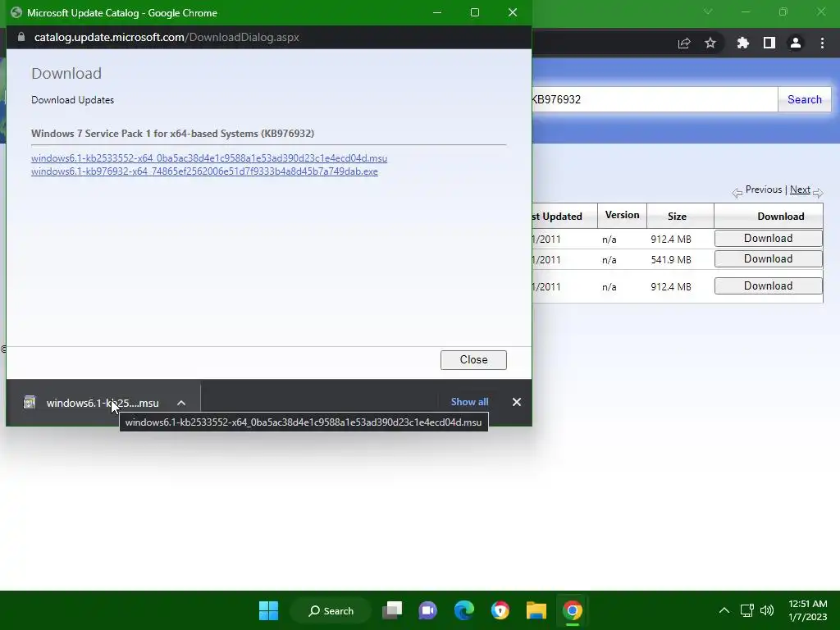Click the Chrome globe icon in dialog title bar
This screenshot has height=630, width=840.
[16, 12]
